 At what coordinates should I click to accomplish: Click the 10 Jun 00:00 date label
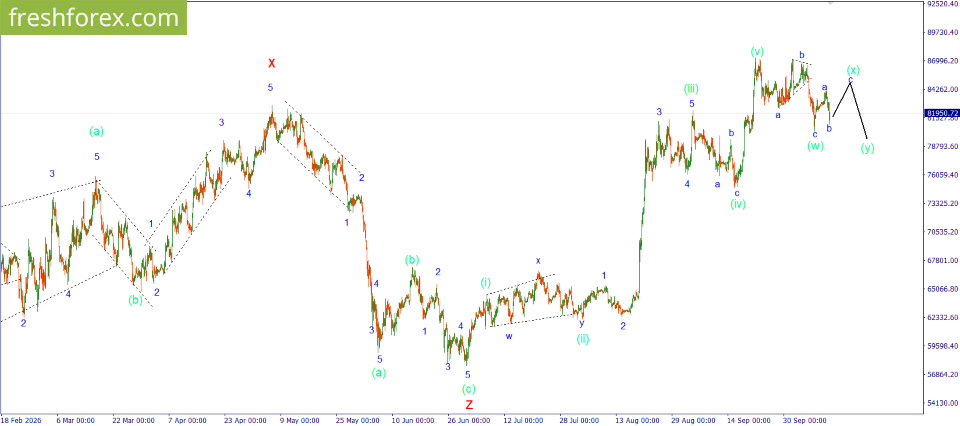pos(411,421)
